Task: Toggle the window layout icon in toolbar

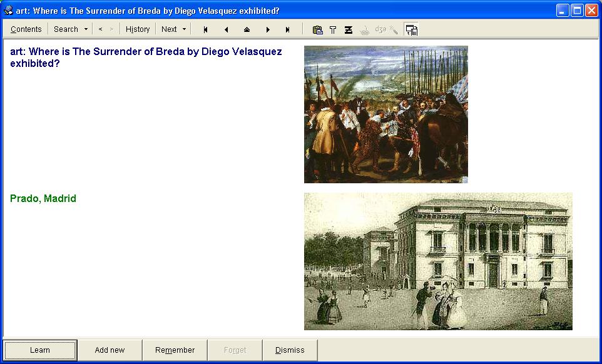Action: [x=411, y=29]
